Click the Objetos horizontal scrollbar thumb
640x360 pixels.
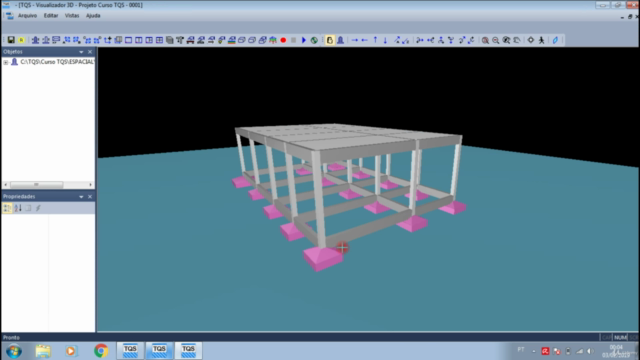click(36, 184)
